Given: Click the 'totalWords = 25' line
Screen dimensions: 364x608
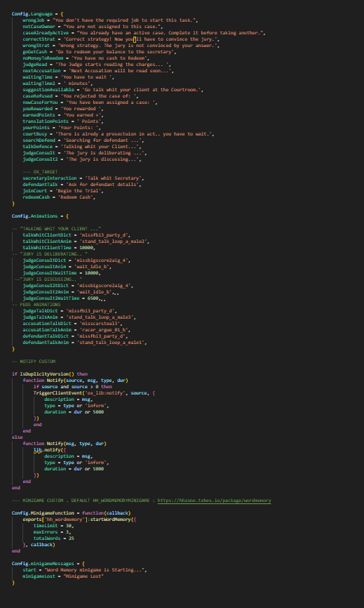Looking at the screenshot, I should tap(53, 538).
